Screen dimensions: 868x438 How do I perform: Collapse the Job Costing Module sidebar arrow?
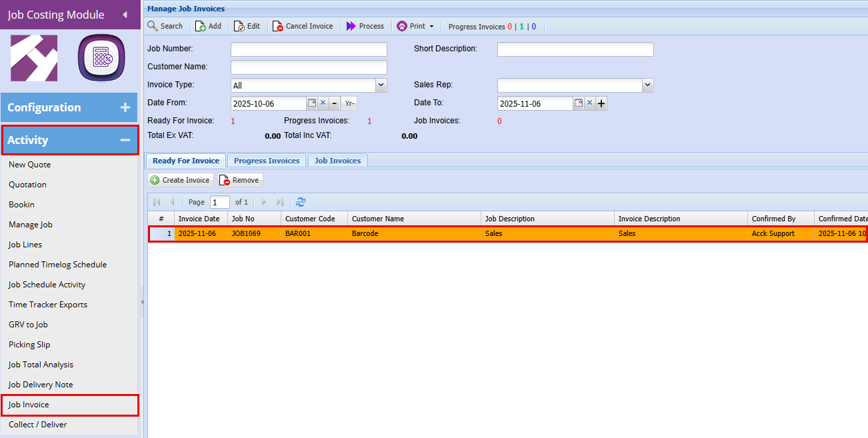coord(125,15)
